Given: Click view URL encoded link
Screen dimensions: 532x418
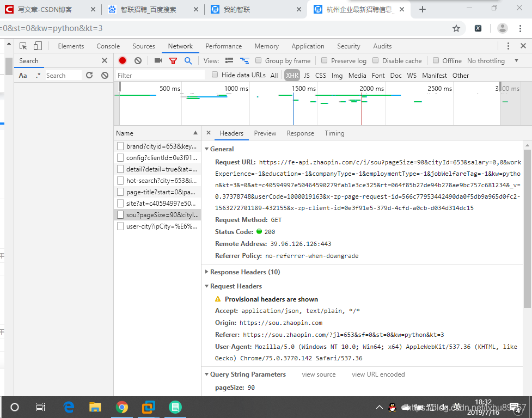Looking at the screenshot, I should click(x=378, y=374).
